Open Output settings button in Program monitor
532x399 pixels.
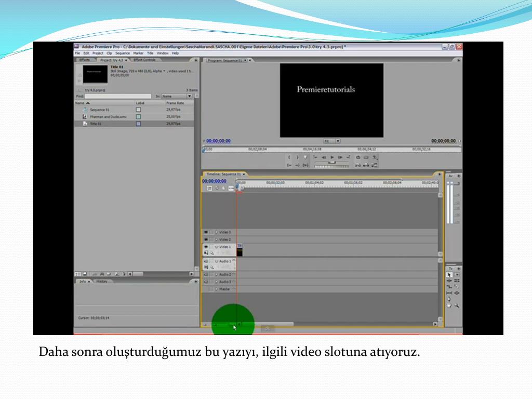tap(374, 157)
